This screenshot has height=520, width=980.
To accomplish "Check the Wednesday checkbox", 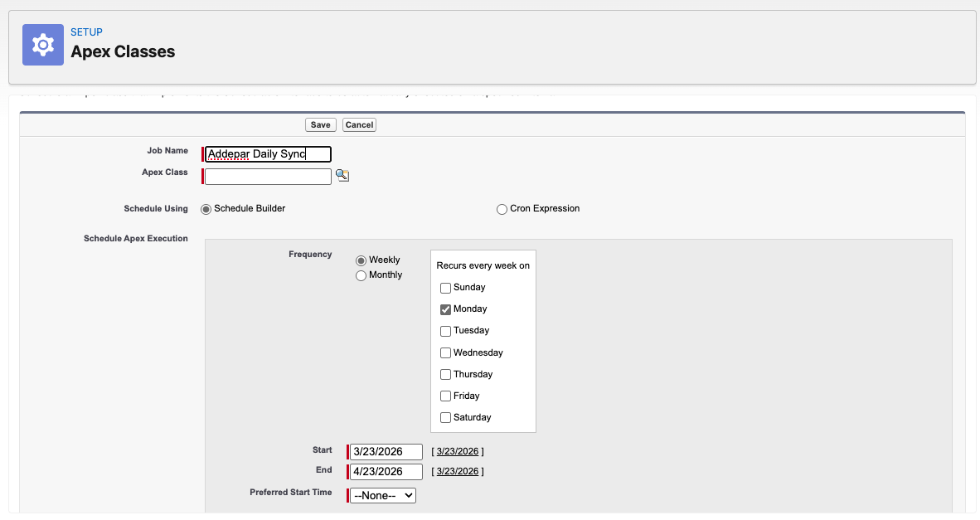I will click(445, 353).
